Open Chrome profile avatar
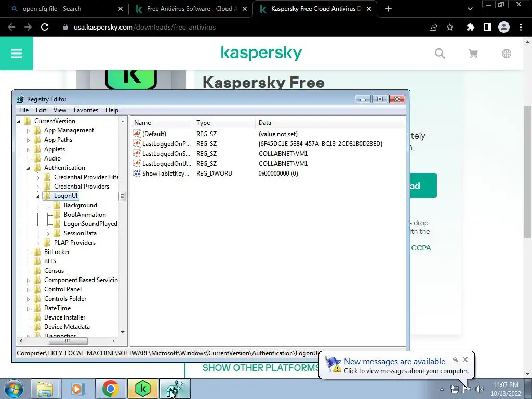Screen dimensions: 532x399 [x=504, y=27]
